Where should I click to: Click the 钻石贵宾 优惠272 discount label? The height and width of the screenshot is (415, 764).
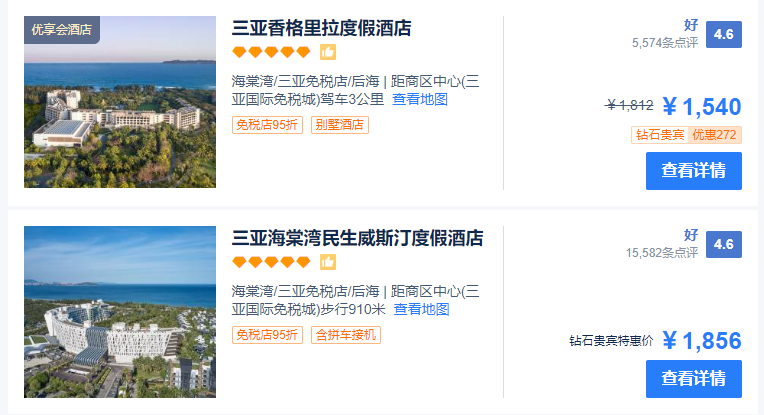[x=687, y=135]
